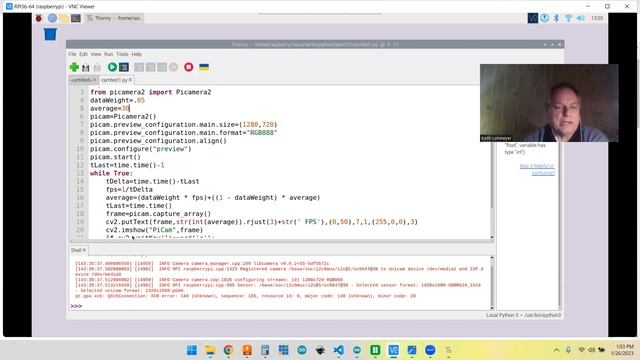The height and width of the screenshot is (360, 640).
Task: Click the Save file icon in Thonny toolbar
Action: click(97, 67)
